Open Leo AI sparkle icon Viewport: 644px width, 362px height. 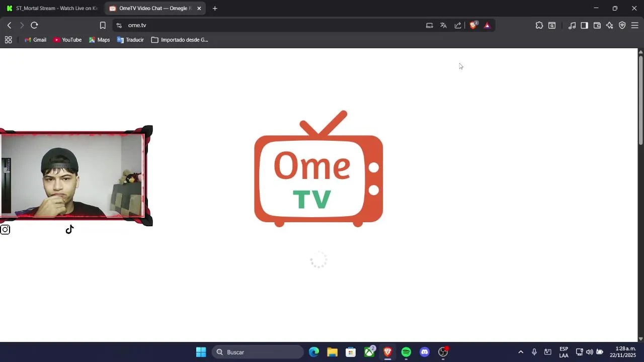tap(610, 25)
